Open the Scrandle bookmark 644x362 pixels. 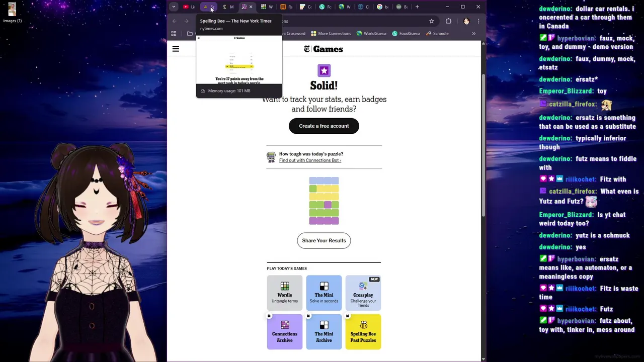click(437, 34)
